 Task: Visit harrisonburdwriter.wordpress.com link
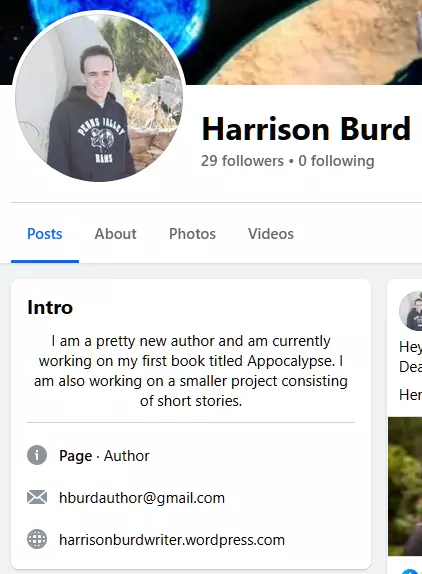point(172,540)
